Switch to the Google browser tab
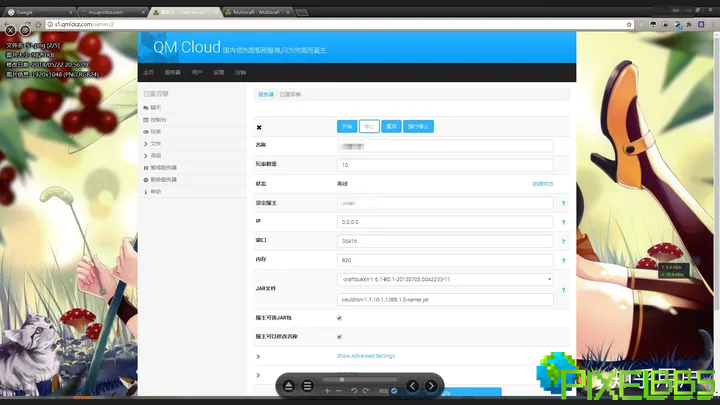Viewport: 720px width, 405px height. click(39, 12)
